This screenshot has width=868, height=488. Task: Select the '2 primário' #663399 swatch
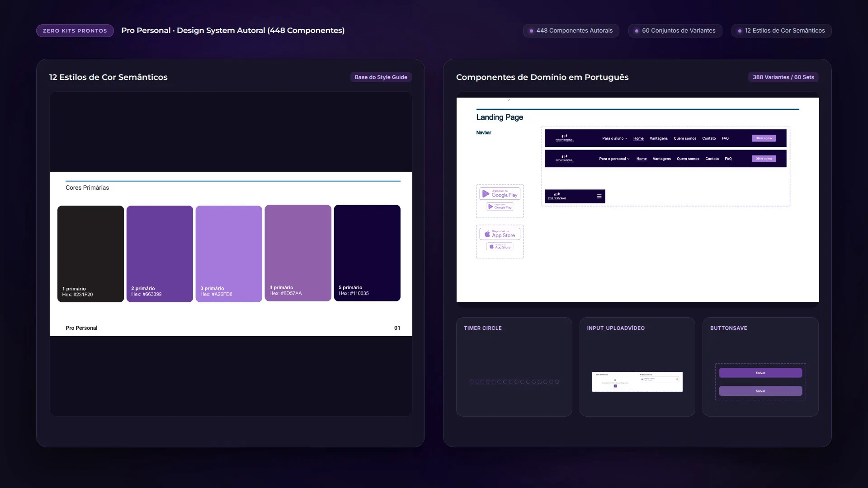[160, 254]
